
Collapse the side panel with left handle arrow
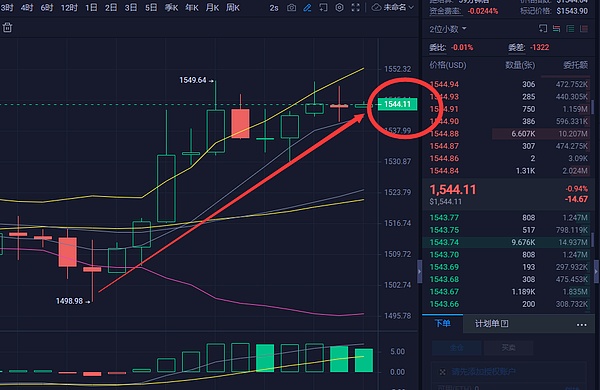click(419, 271)
